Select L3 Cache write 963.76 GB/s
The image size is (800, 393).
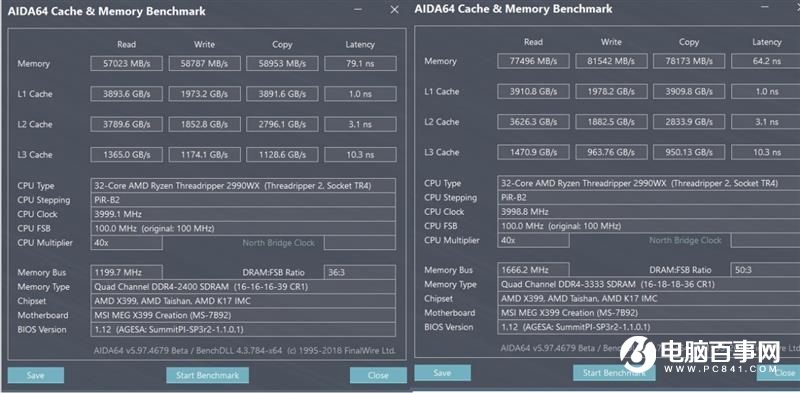point(611,152)
